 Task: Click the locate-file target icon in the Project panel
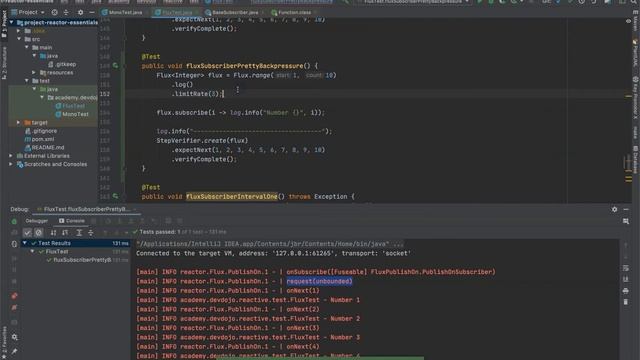[x=54, y=12]
